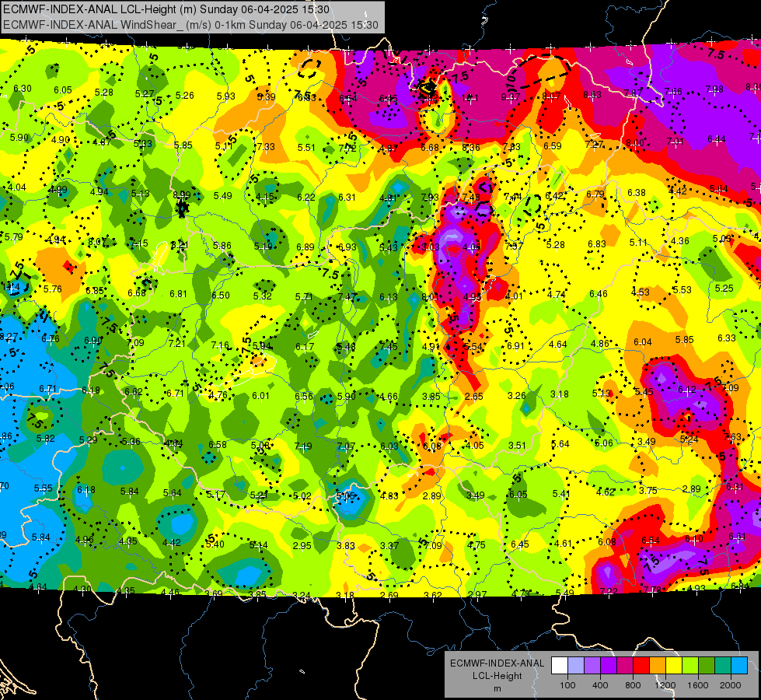Click the wind shear value 5.93
Viewport: 761px width, 700px height.
click(225, 96)
